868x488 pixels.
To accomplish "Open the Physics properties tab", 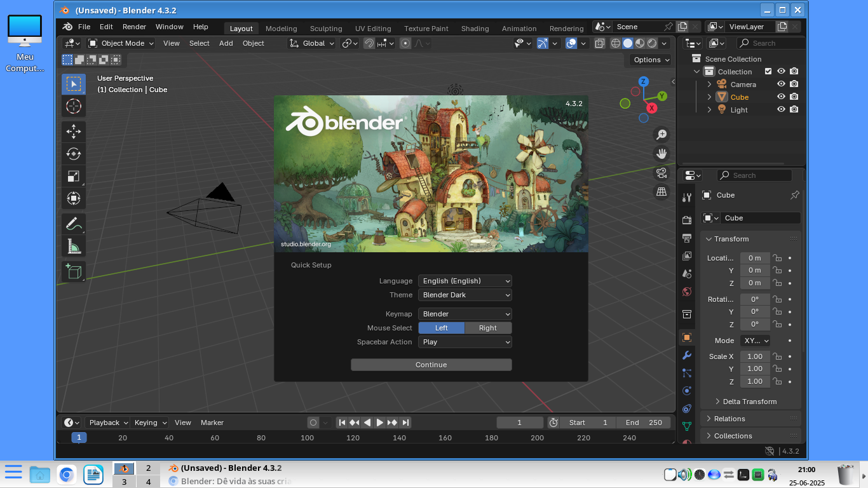I will click(686, 391).
